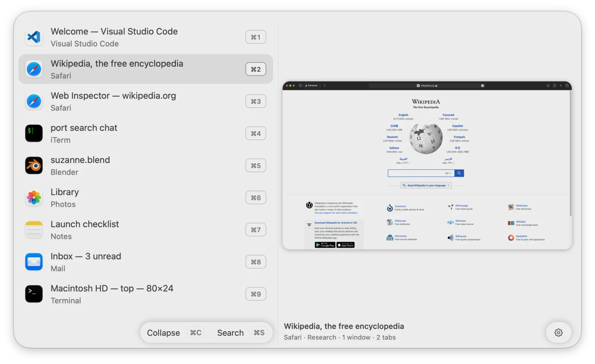
Task: Click wikipedia.org address bar in preview
Action: pos(427,86)
